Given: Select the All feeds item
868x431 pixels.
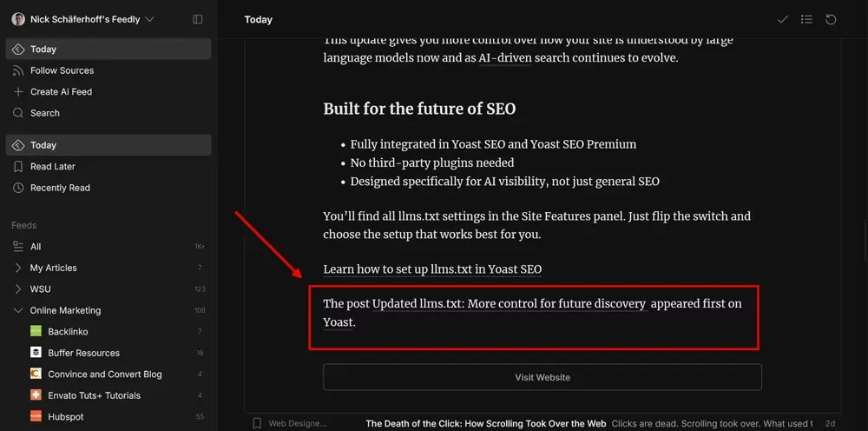Looking at the screenshot, I should (x=36, y=247).
